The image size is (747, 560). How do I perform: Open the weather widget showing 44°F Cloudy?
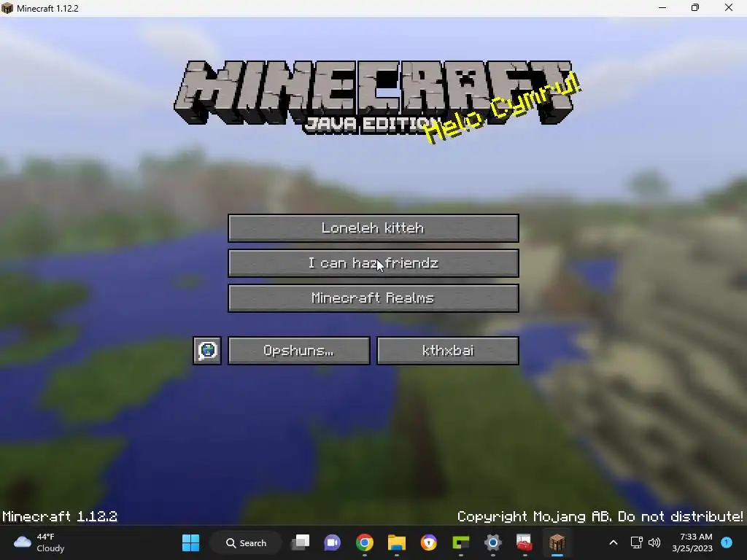(x=39, y=542)
